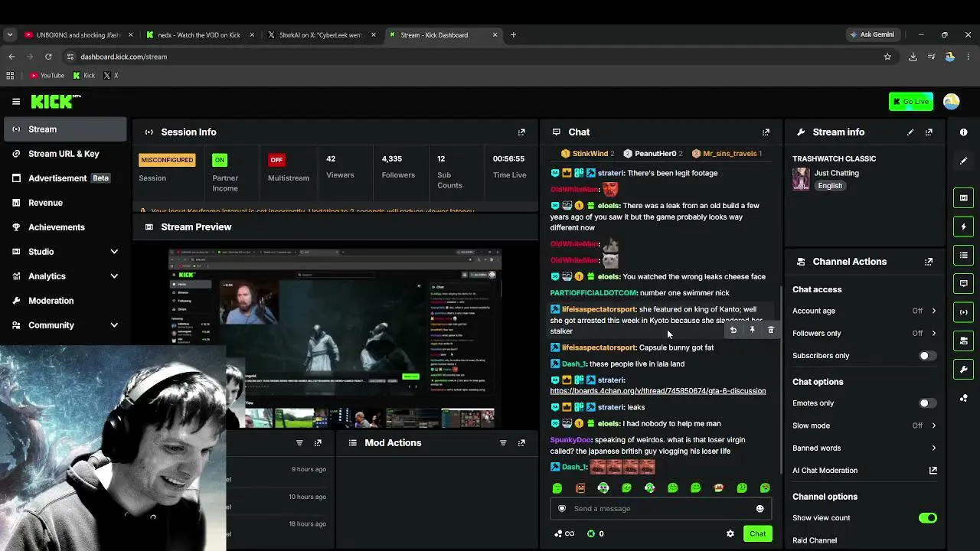980x551 pixels.
Task: Open Account age options
Action: pos(864,311)
